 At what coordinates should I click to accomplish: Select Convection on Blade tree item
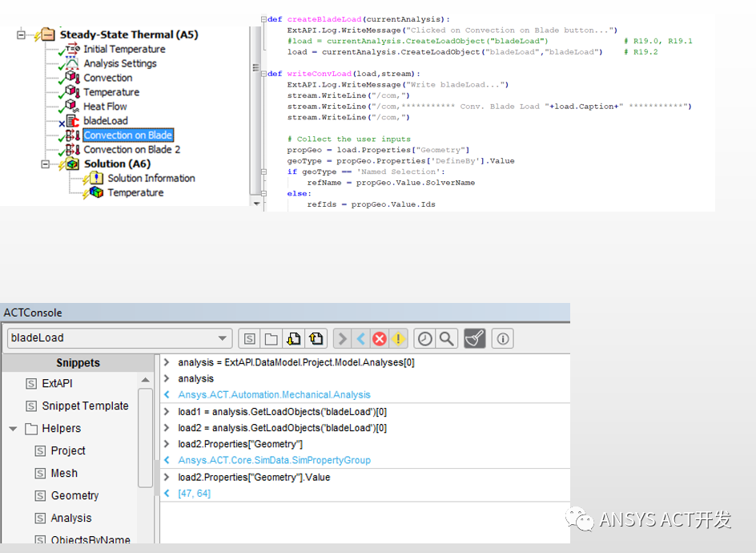pos(128,135)
